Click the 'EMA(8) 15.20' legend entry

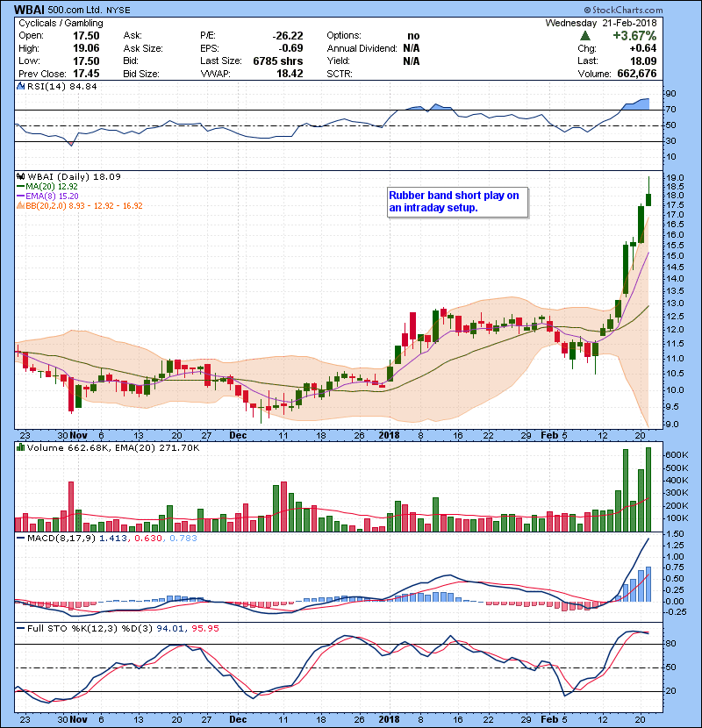point(52,196)
